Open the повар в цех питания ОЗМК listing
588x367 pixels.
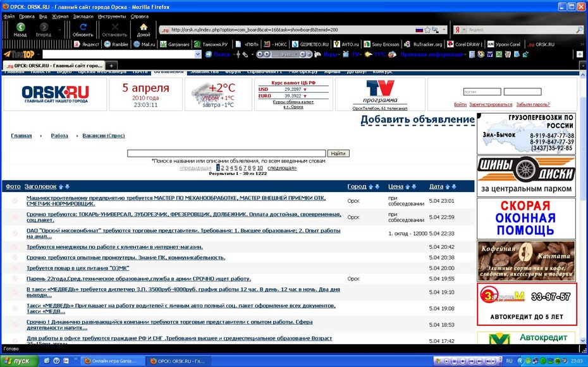pyautogui.click(x=78, y=268)
